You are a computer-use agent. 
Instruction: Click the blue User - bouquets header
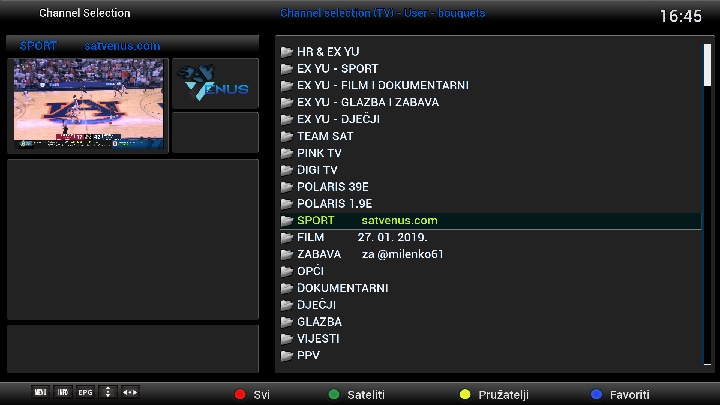click(x=382, y=13)
